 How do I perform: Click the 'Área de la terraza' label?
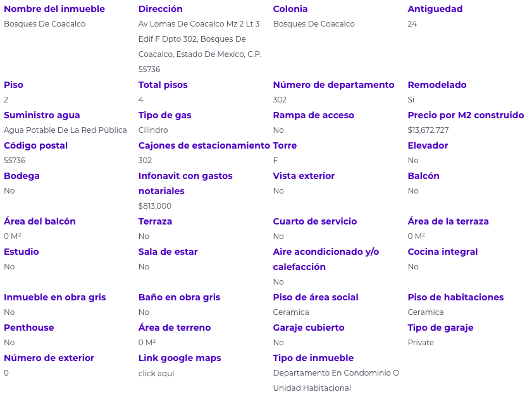[x=448, y=221]
